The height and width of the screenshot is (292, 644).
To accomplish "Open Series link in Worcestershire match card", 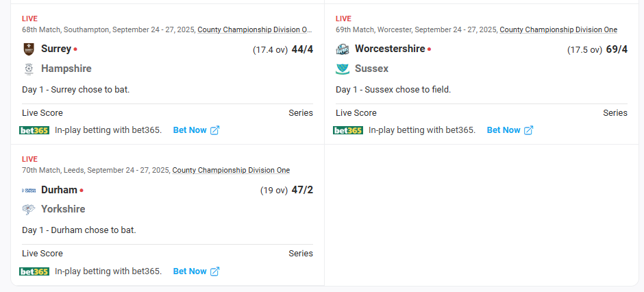I will [615, 113].
